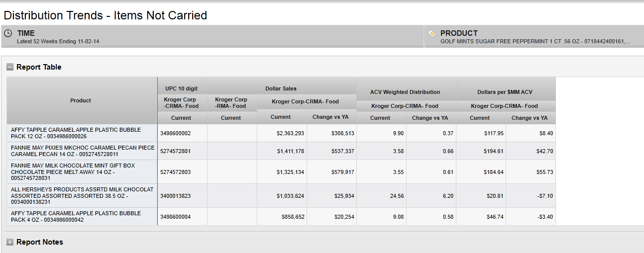Viewport: 644px width, 253px height.
Task: Click the All Hersheys Products Assorted row
Action: pyautogui.click(x=83, y=196)
